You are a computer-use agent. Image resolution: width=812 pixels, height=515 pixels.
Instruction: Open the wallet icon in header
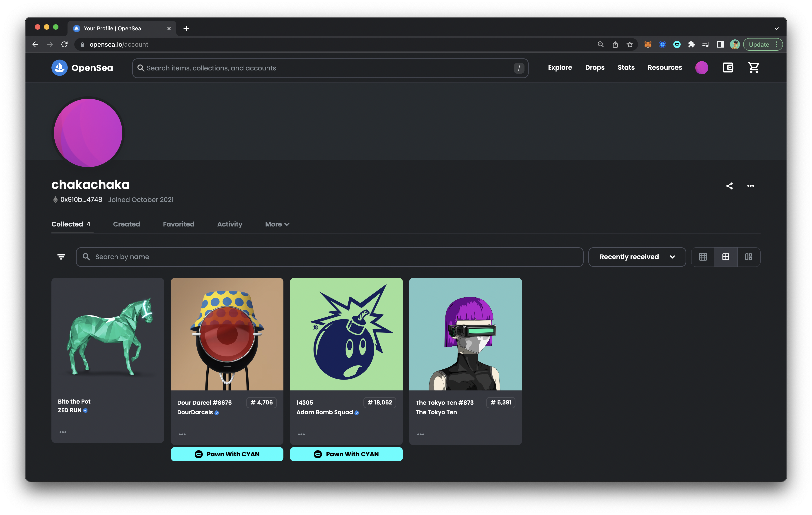[x=728, y=68]
